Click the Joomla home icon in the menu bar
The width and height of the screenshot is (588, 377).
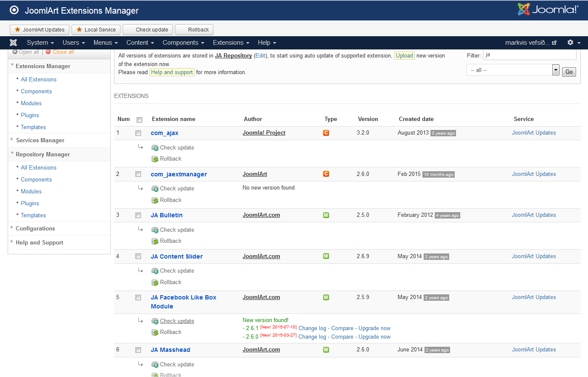(x=13, y=43)
